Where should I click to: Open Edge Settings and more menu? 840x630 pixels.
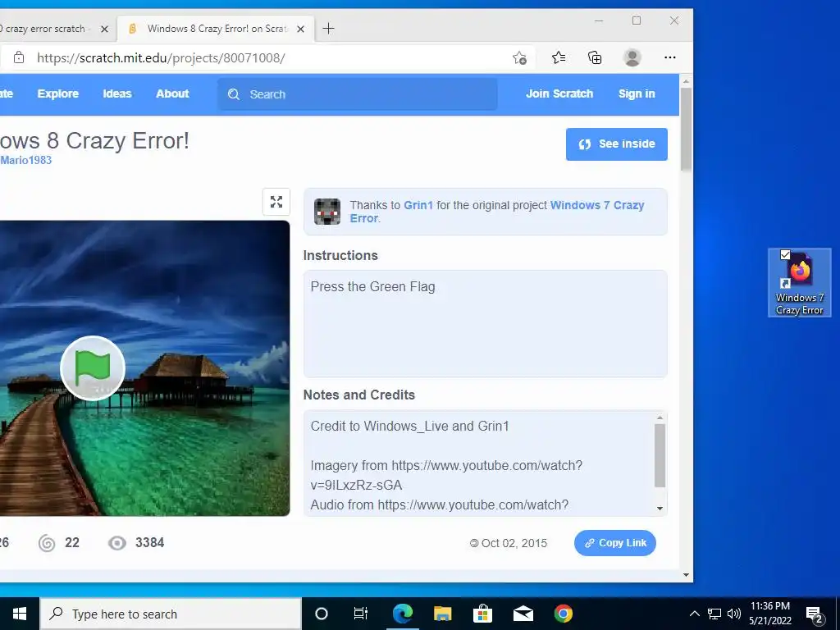[x=669, y=57]
